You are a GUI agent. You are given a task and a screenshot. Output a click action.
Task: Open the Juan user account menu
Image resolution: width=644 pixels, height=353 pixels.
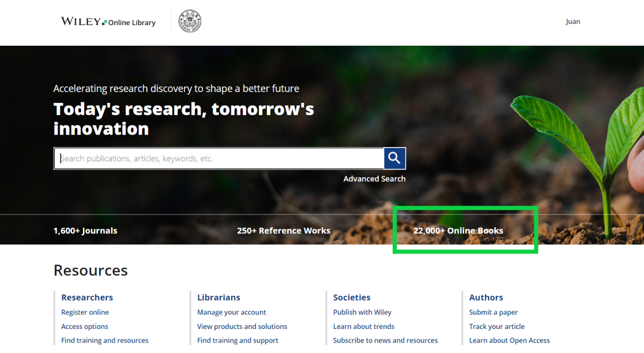(573, 22)
